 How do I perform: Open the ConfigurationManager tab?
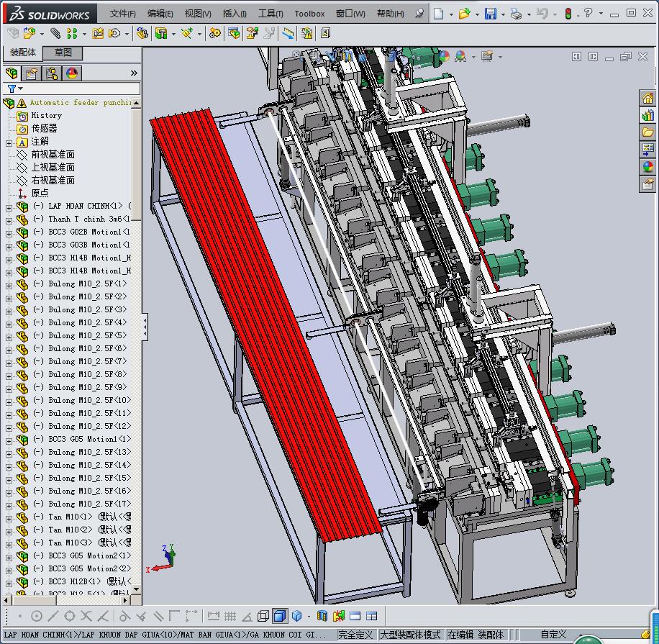[x=52, y=73]
